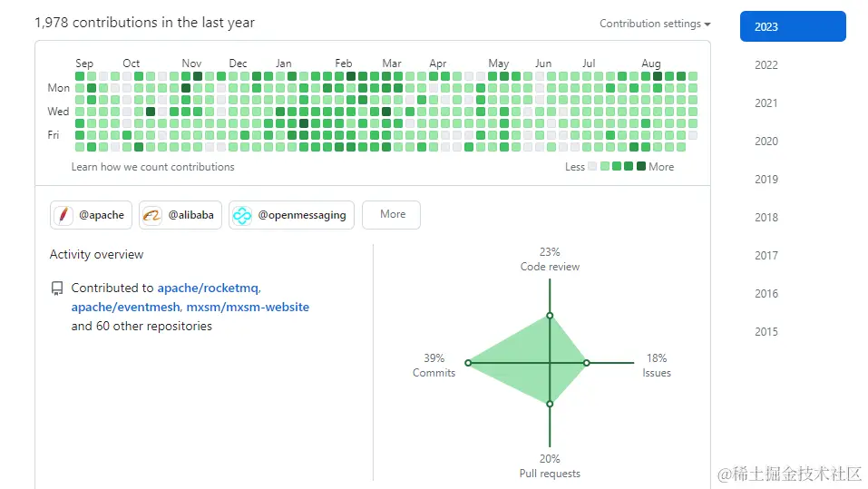Click the Pull requests point on chart

point(550,405)
